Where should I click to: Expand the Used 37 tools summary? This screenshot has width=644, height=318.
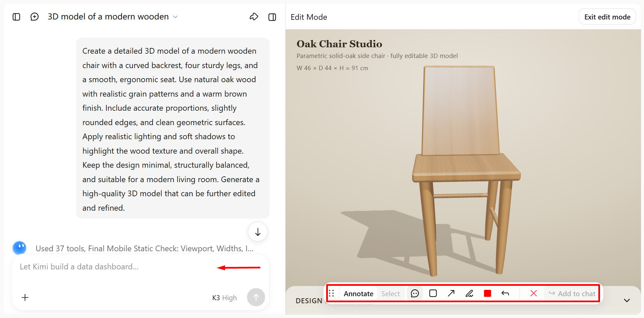tap(145, 249)
